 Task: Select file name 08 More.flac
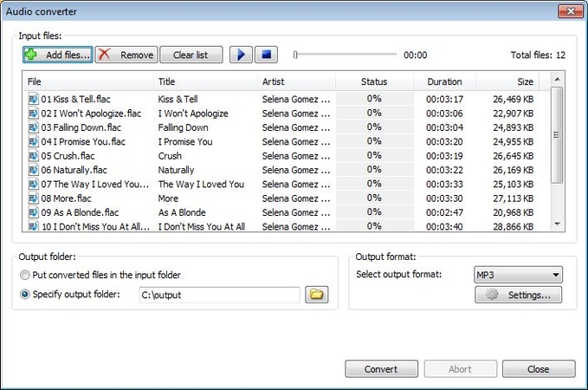click(67, 198)
